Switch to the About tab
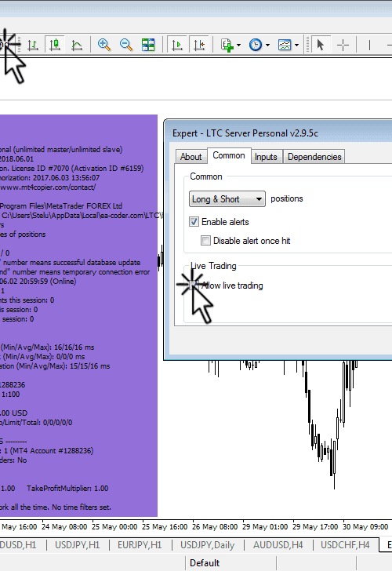The image size is (392, 571). tap(191, 157)
